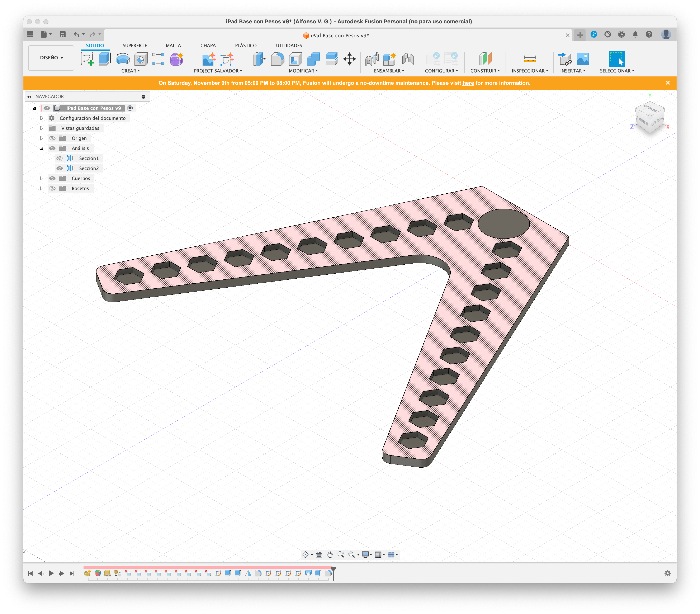Hide the Análisis folder
Image resolution: width=700 pixels, height=614 pixels.
[x=52, y=148]
